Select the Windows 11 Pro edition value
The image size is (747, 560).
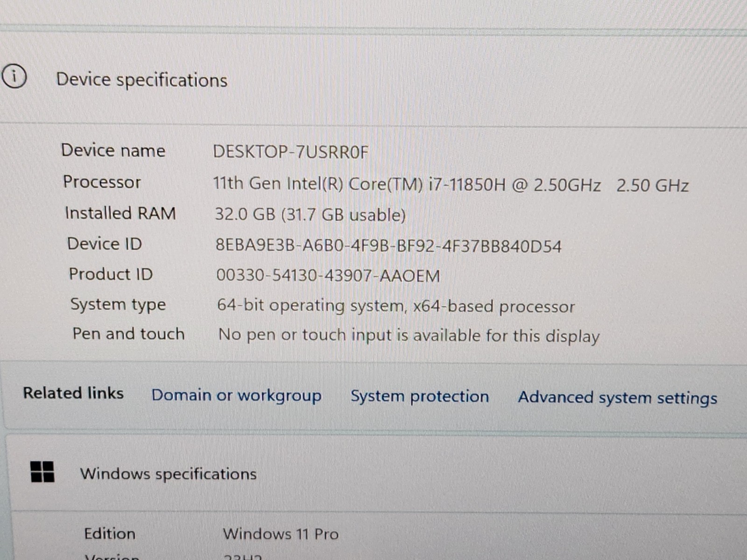point(281,533)
